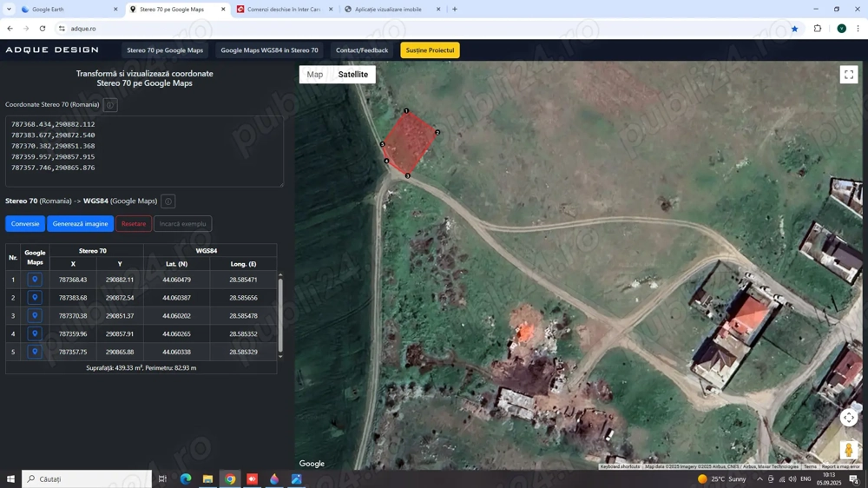The height and width of the screenshot is (488, 868).
Task: Click map pin icon in row 5
Action: (35, 352)
